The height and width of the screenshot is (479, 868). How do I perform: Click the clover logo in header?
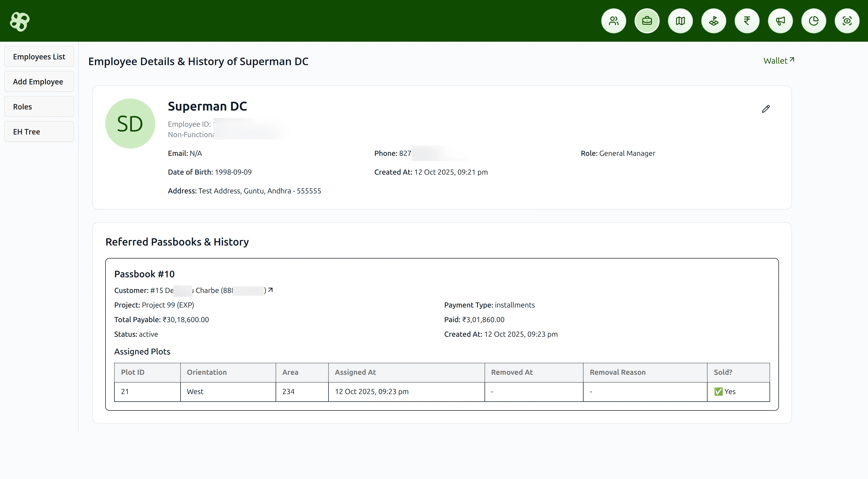(x=20, y=22)
